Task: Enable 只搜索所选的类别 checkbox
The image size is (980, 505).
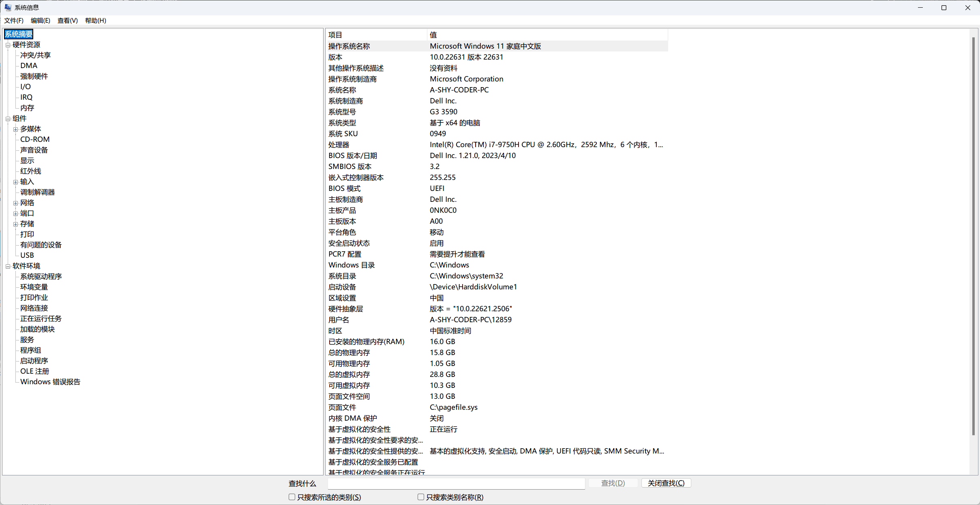Action: [x=292, y=497]
